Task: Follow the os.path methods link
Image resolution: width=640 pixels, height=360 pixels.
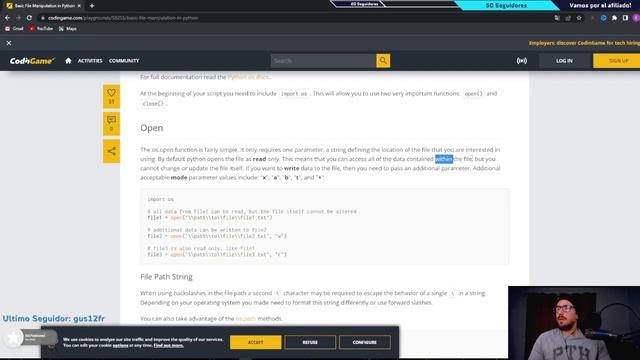Action: pyautogui.click(x=246, y=318)
